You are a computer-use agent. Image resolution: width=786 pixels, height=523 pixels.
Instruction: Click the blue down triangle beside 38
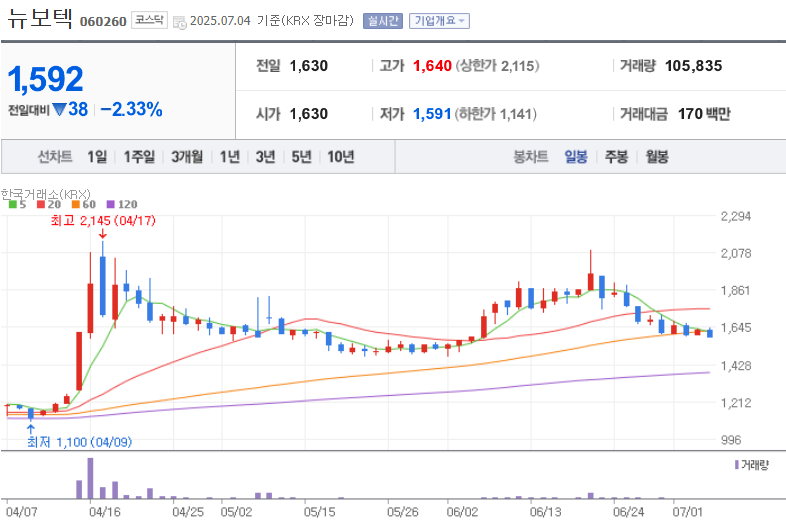(x=59, y=109)
